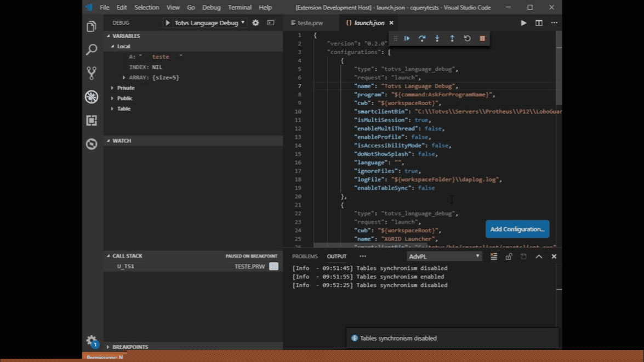Open the View menu
This screenshot has width=644, height=362.
(x=173, y=7)
